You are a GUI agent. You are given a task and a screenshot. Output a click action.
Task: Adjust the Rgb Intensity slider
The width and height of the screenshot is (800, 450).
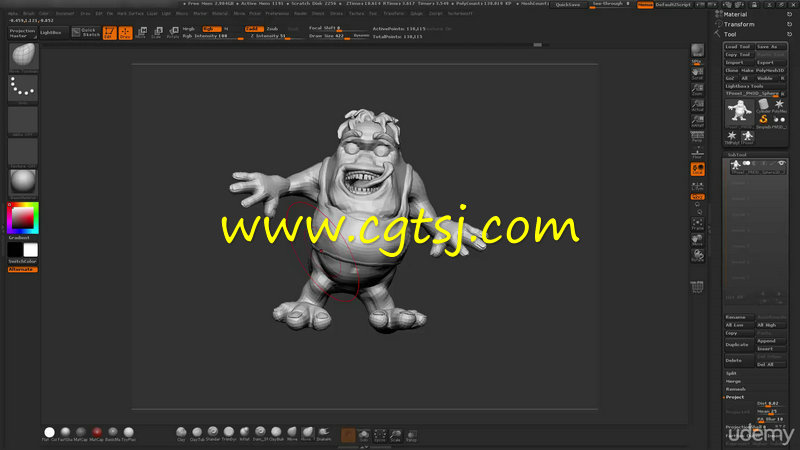pos(212,36)
